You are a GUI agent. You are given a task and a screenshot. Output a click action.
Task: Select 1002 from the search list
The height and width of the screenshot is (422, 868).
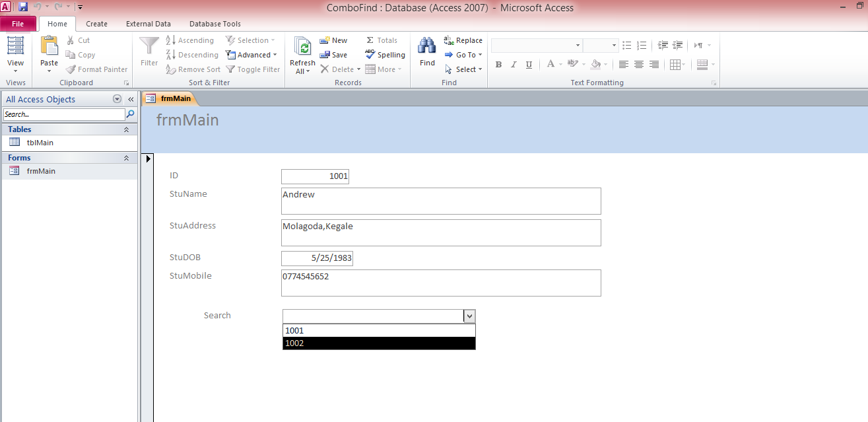[x=378, y=343]
